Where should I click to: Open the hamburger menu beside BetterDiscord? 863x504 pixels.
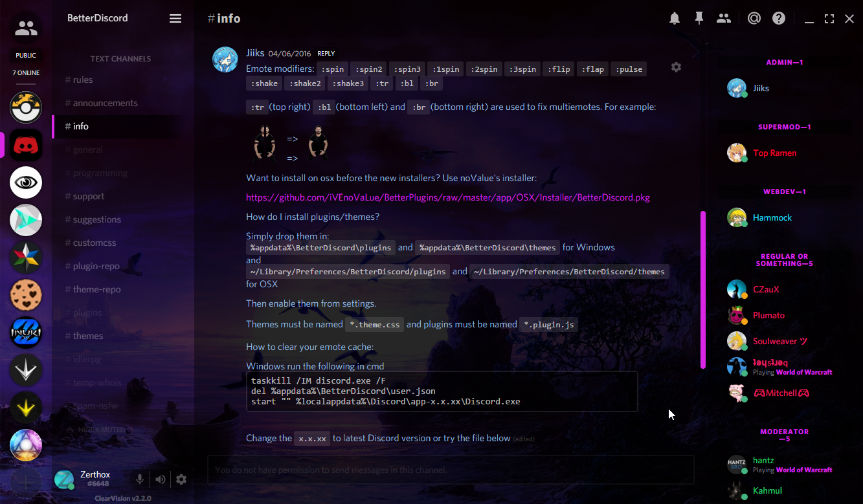pyautogui.click(x=175, y=18)
